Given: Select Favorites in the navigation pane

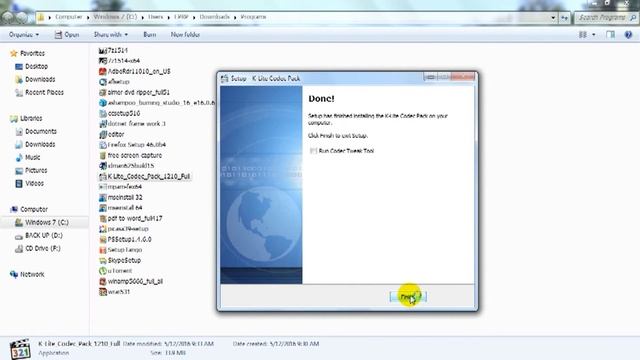Looking at the screenshot, I should click(x=32, y=53).
